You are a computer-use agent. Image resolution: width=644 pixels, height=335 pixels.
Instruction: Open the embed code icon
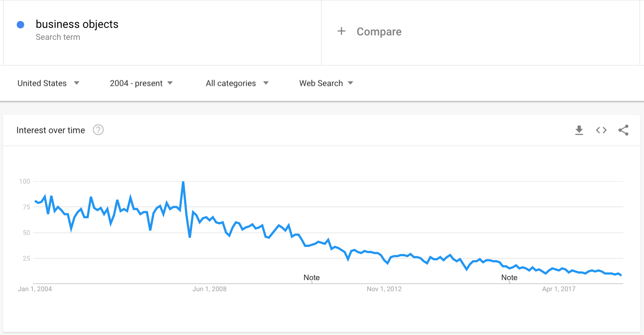pyautogui.click(x=601, y=130)
